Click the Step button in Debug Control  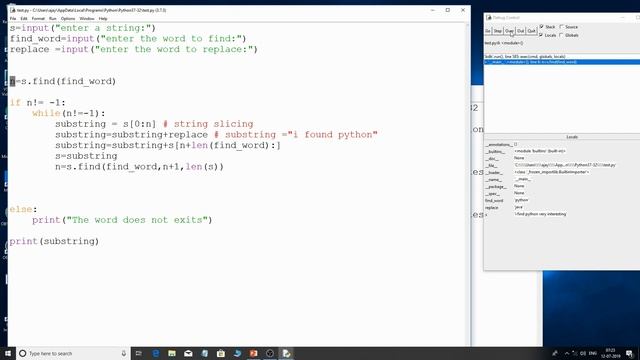(x=498, y=31)
